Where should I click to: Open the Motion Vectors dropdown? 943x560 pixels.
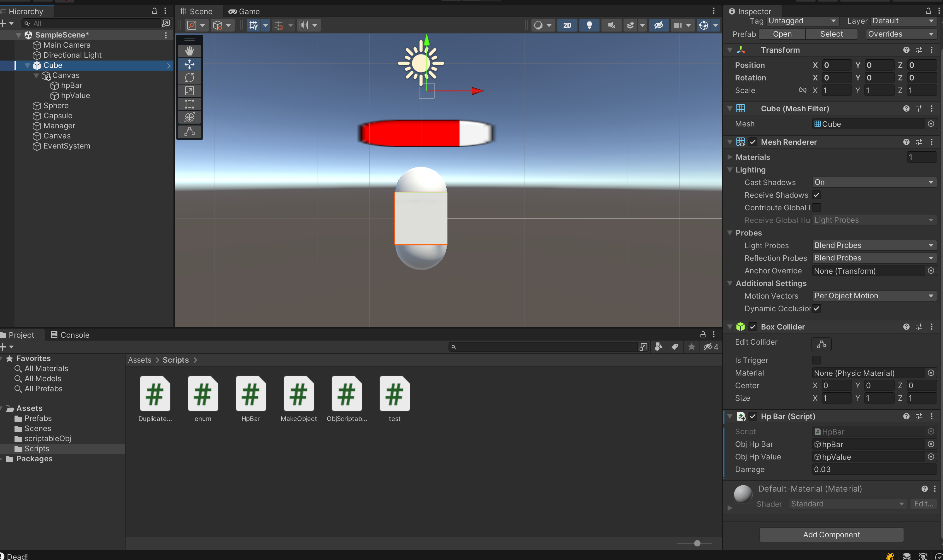874,296
